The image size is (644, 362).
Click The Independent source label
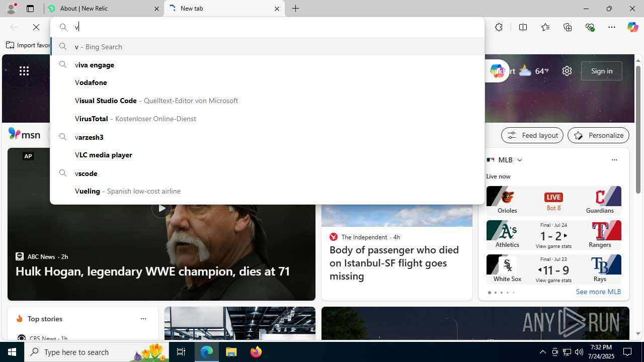click(364, 237)
